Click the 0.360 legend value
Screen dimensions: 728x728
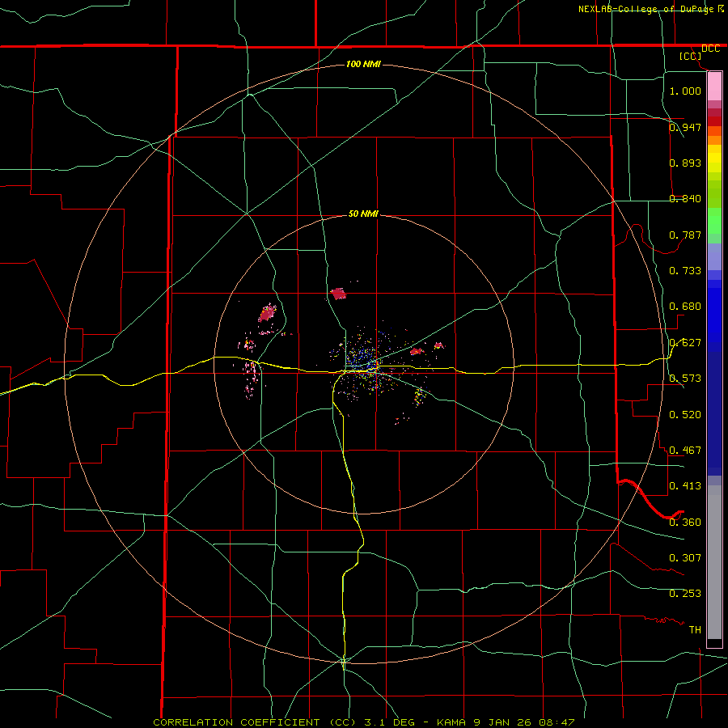(685, 522)
